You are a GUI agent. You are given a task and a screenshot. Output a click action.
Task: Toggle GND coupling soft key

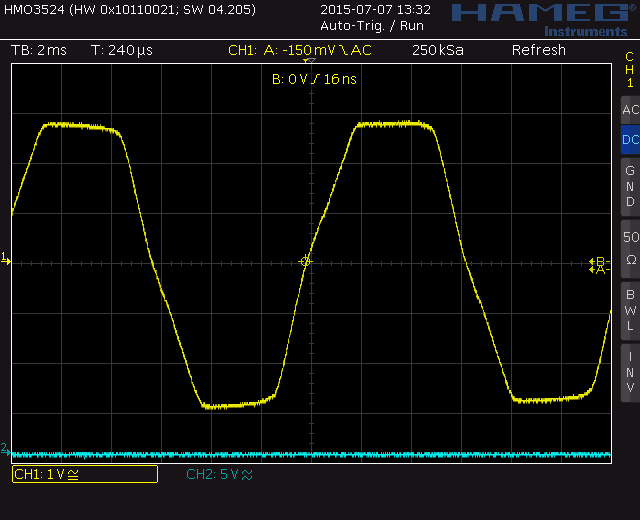coord(629,186)
